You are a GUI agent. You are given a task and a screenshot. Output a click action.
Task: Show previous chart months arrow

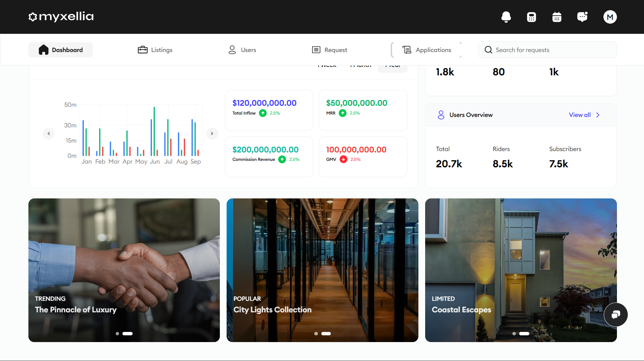48,134
